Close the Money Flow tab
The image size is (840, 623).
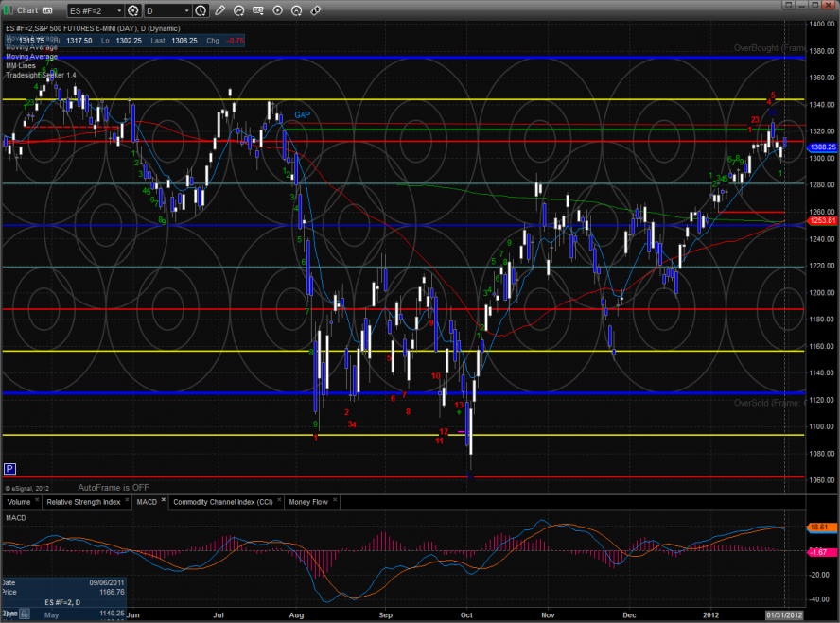pos(334,500)
